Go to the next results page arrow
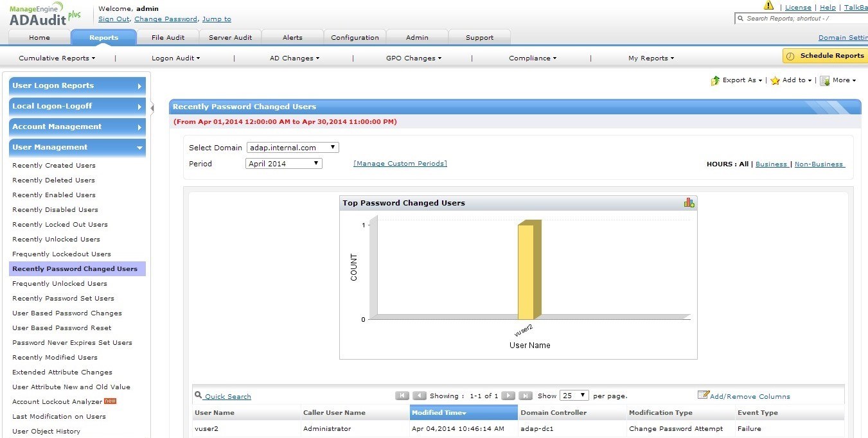The width and height of the screenshot is (868, 438). click(x=508, y=396)
